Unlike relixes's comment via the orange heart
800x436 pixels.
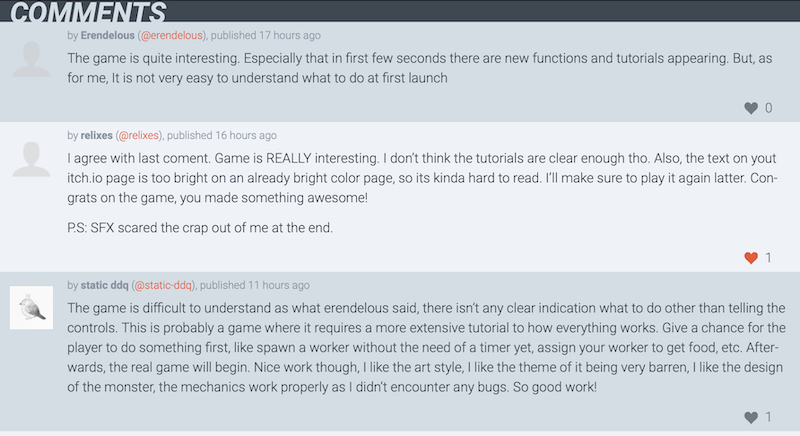[x=751, y=258]
